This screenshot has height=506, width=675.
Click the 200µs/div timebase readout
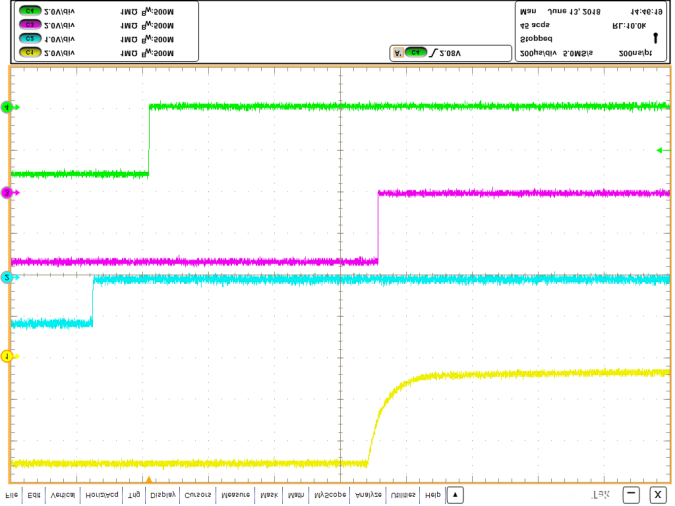(x=538, y=53)
